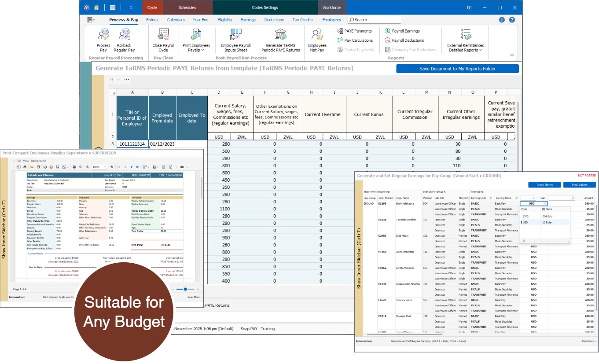Click the ribbon display options icon
599x364 pixels.
(470, 7)
